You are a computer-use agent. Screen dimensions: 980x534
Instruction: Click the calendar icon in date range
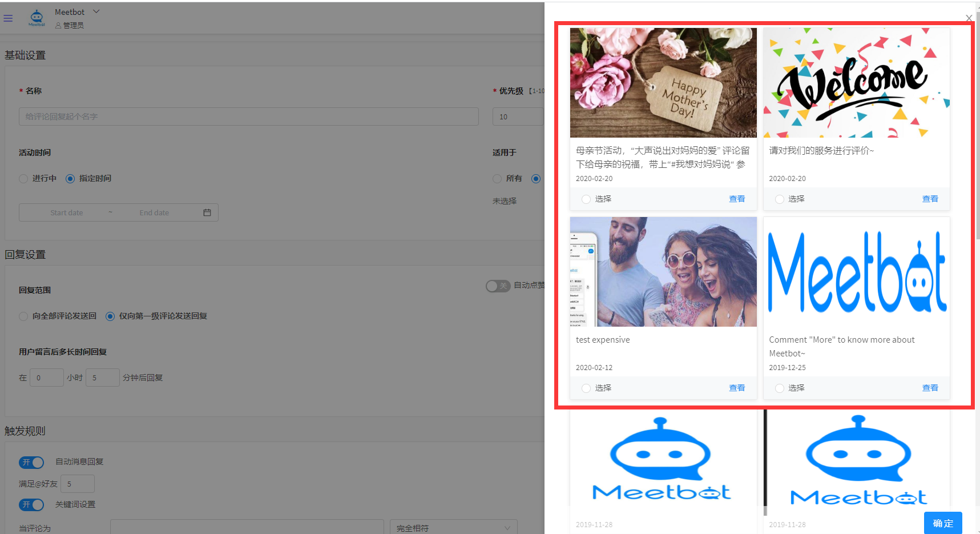click(x=207, y=212)
